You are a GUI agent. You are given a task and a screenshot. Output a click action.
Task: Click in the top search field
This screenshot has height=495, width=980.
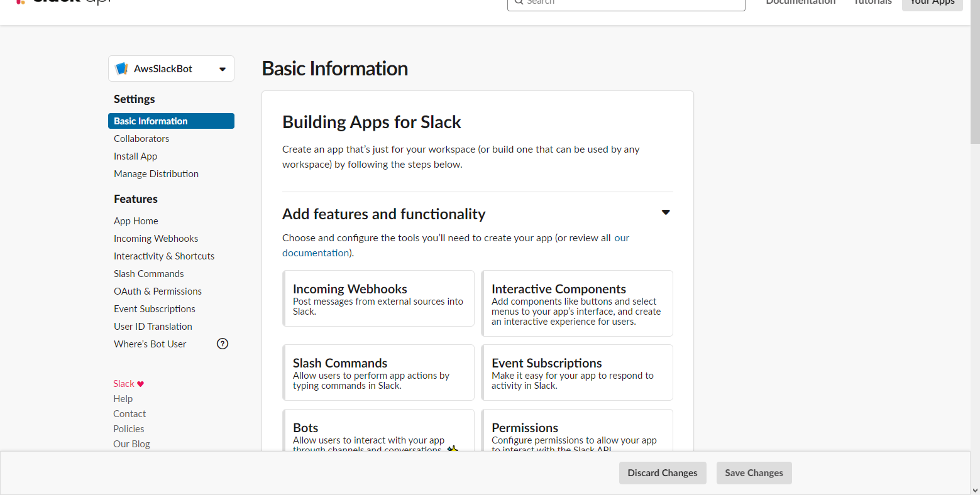(626, 3)
